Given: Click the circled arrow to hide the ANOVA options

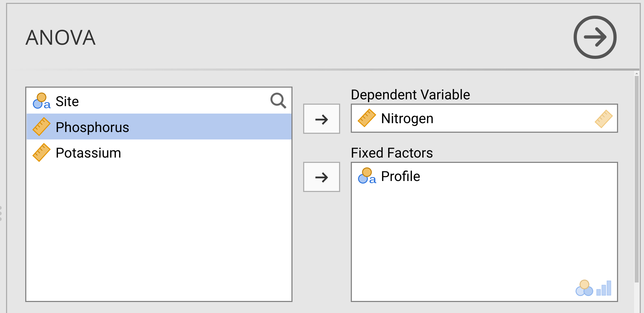Looking at the screenshot, I should pyautogui.click(x=595, y=37).
